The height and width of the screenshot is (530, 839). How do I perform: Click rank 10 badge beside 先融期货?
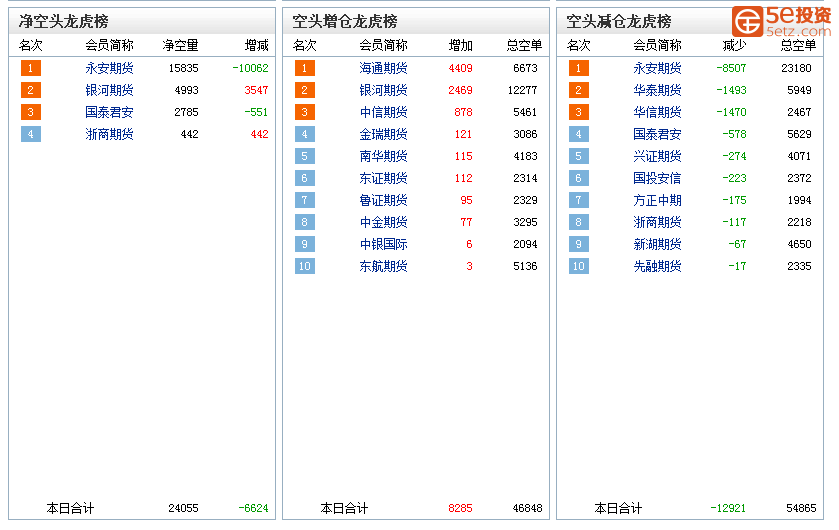point(578,266)
